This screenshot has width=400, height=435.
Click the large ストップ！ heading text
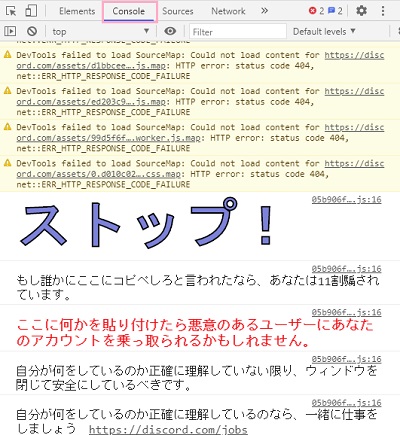147,223
